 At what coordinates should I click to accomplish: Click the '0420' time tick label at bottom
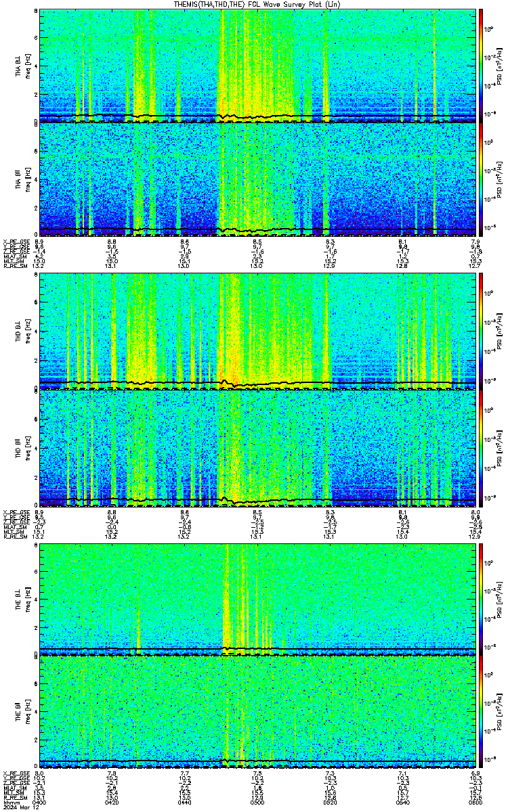tap(112, 802)
